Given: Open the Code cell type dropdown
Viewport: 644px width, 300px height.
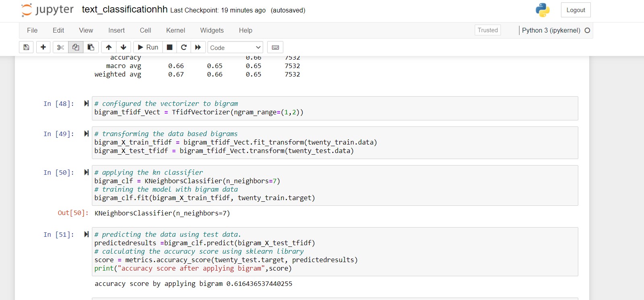Looking at the screenshot, I should point(235,48).
